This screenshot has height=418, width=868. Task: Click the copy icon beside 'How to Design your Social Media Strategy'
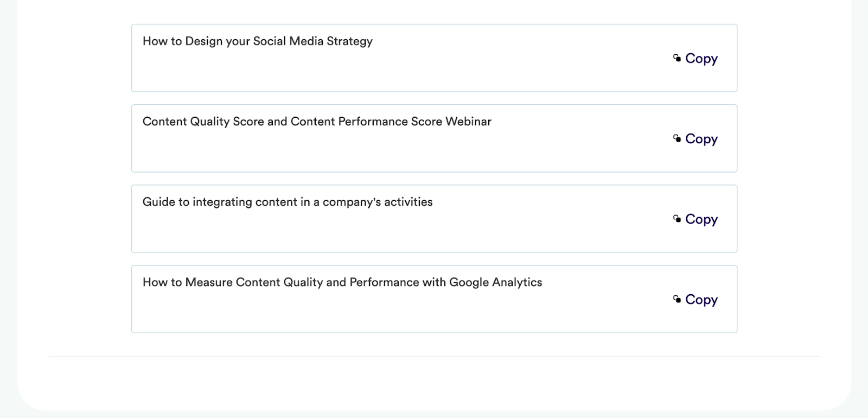[x=676, y=59]
